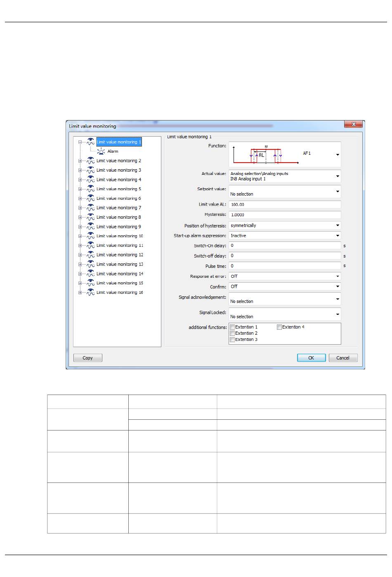Image resolution: width=392 pixels, height=577 pixels.
Task: Open Start-up alarm suppression dropdown
Action: (338, 236)
